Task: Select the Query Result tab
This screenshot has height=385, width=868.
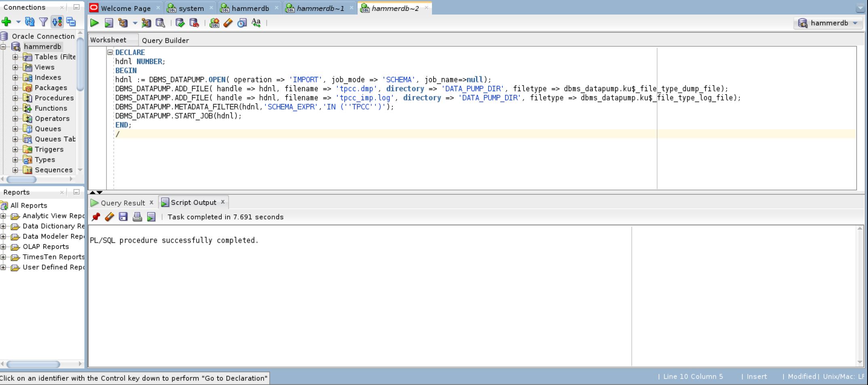Action: click(x=122, y=203)
